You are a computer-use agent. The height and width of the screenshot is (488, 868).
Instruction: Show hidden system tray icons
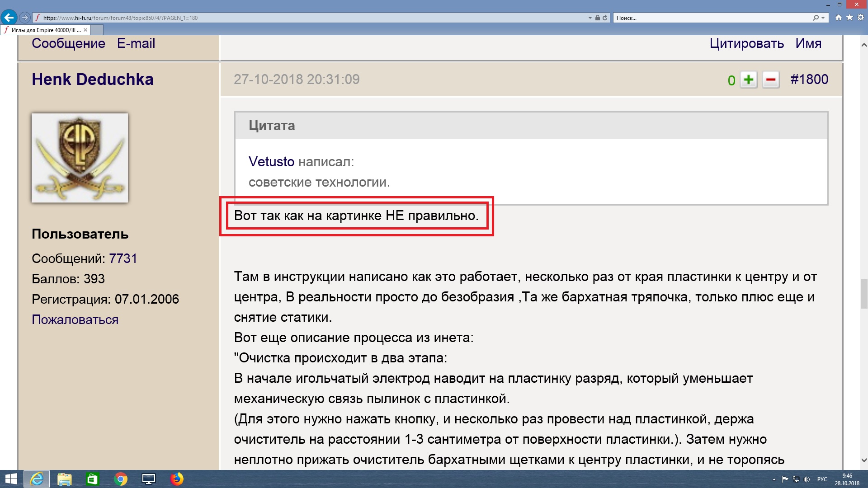point(774,479)
